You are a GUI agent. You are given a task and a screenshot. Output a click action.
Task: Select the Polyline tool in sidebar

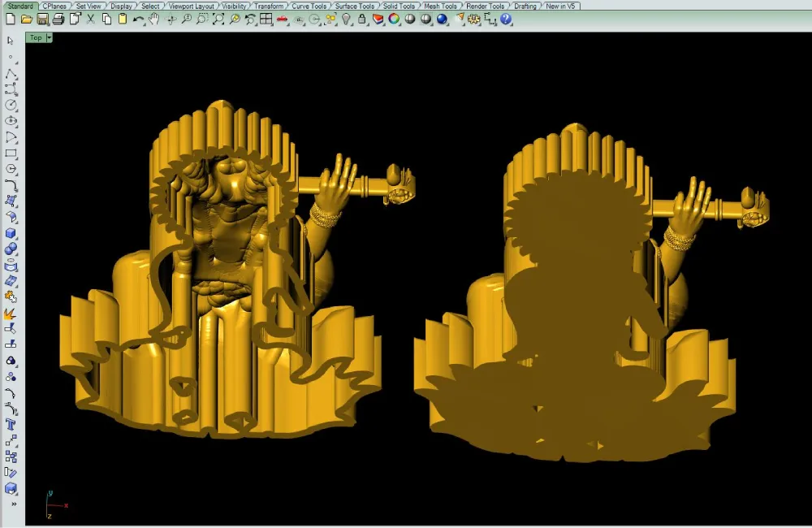[11, 73]
